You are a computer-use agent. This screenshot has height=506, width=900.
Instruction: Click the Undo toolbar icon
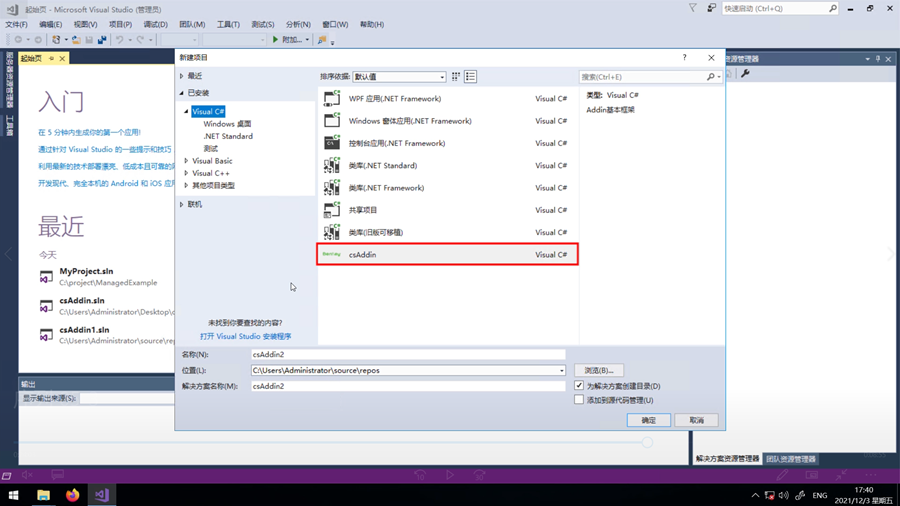pos(119,40)
